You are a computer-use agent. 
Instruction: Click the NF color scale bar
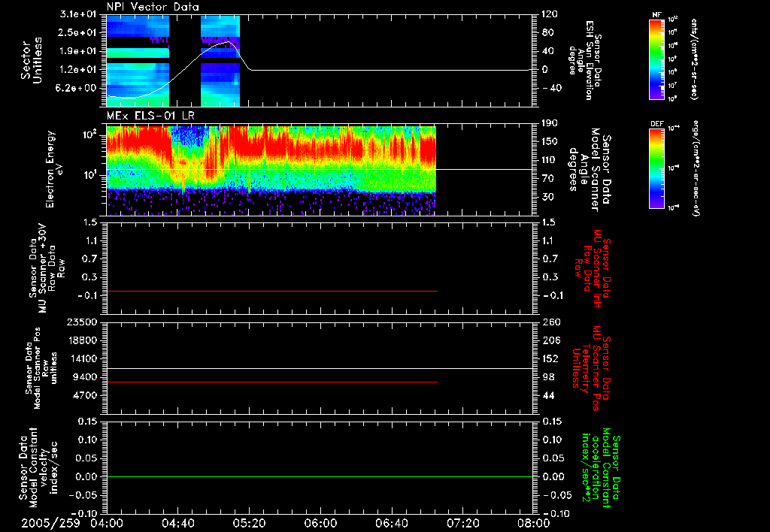point(657,59)
